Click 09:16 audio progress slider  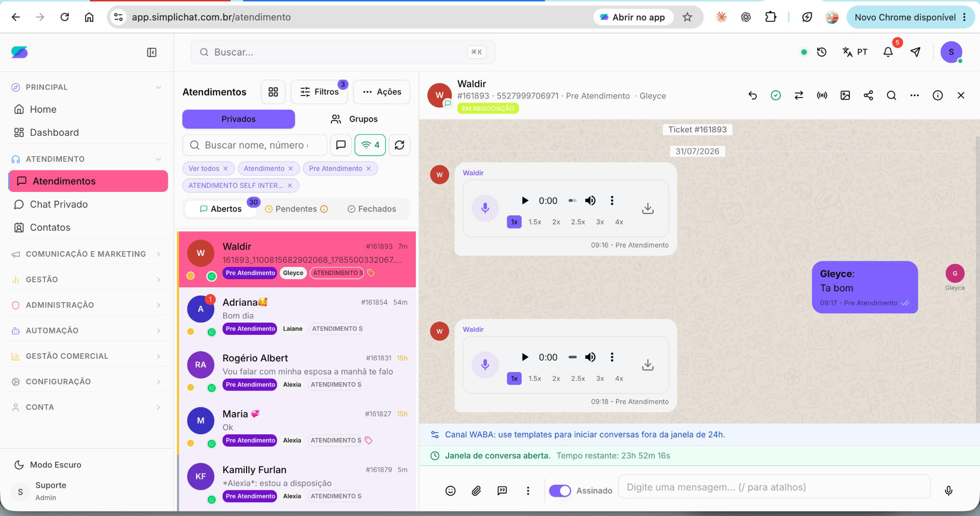pos(573,201)
